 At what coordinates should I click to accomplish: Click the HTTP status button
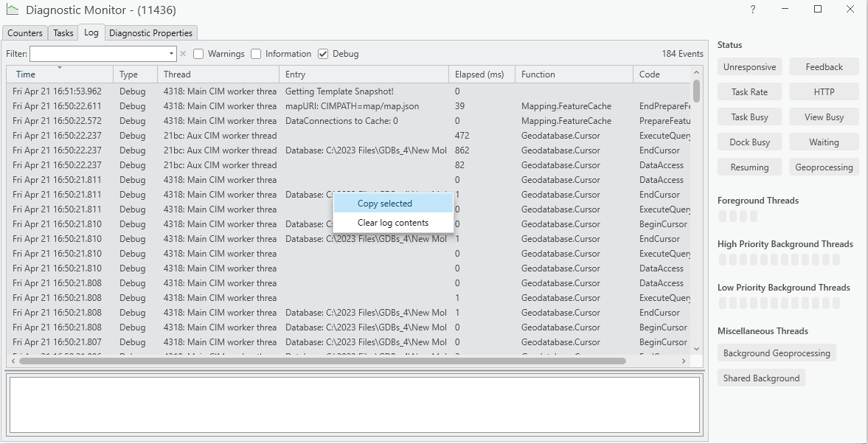coord(824,91)
